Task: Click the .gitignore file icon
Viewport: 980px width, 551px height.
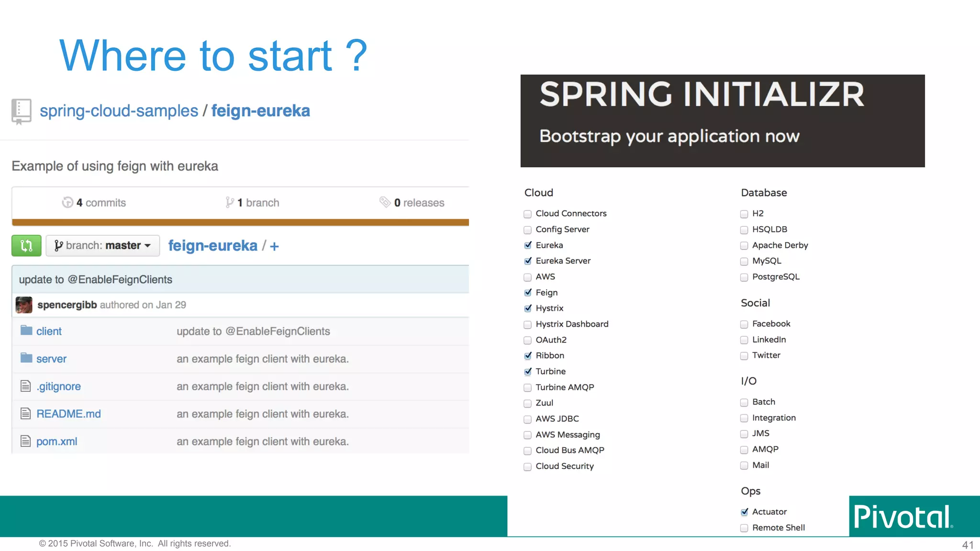Action: point(26,386)
